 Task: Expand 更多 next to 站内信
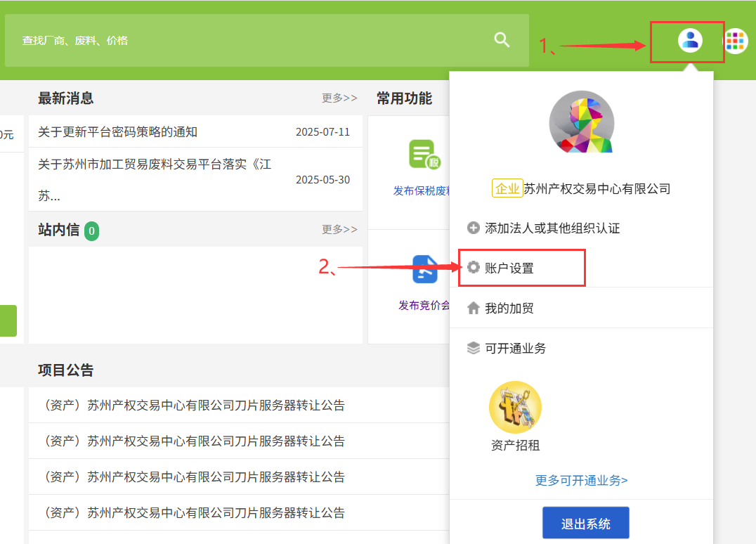click(339, 229)
